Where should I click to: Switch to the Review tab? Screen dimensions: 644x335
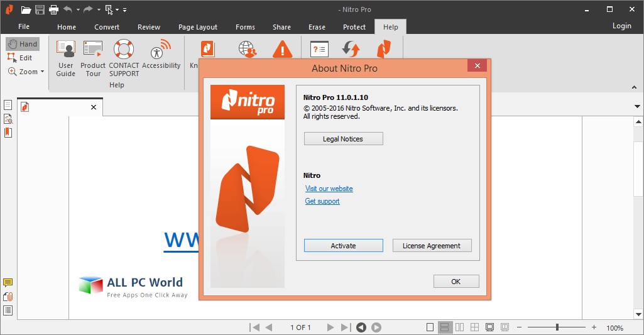point(149,27)
